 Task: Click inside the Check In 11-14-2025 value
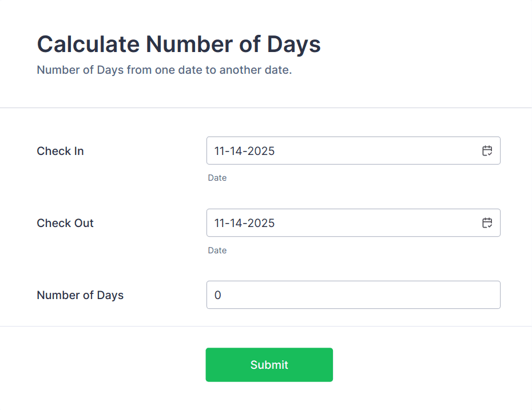244,150
